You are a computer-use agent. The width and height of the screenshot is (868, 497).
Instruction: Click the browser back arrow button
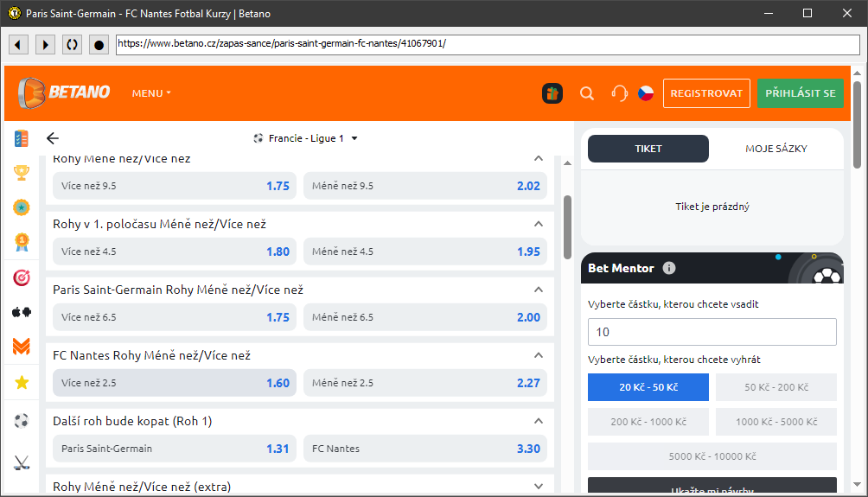tap(18, 44)
